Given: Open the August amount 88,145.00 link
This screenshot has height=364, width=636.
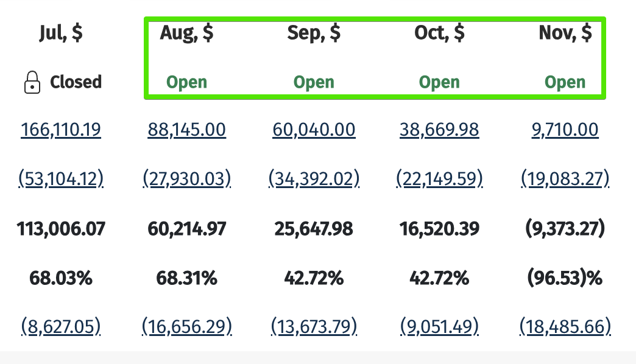Looking at the screenshot, I should click(x=186, y=130).
